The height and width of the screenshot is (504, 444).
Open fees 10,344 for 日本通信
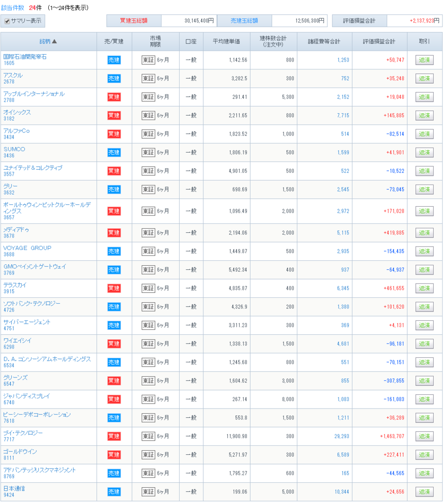(342, 492)
